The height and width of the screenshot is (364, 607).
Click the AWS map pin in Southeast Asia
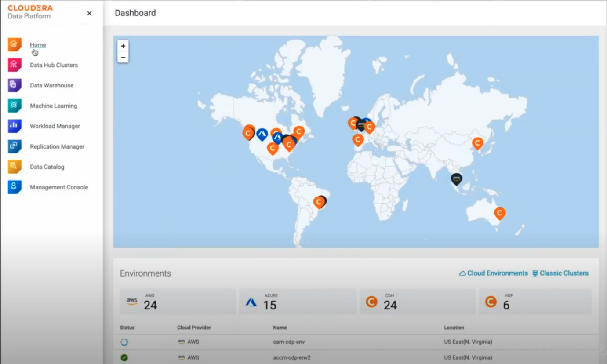tap(456, 178)
